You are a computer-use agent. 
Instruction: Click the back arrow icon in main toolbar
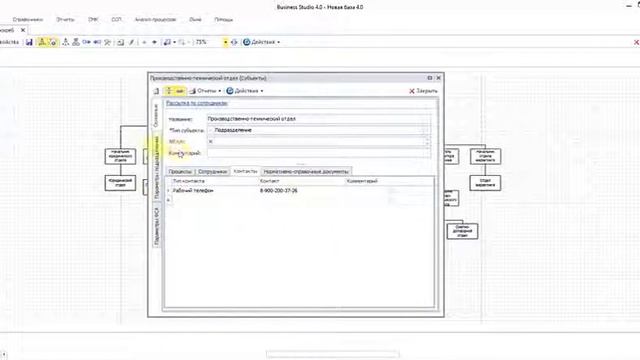click(x=144, y=42)
